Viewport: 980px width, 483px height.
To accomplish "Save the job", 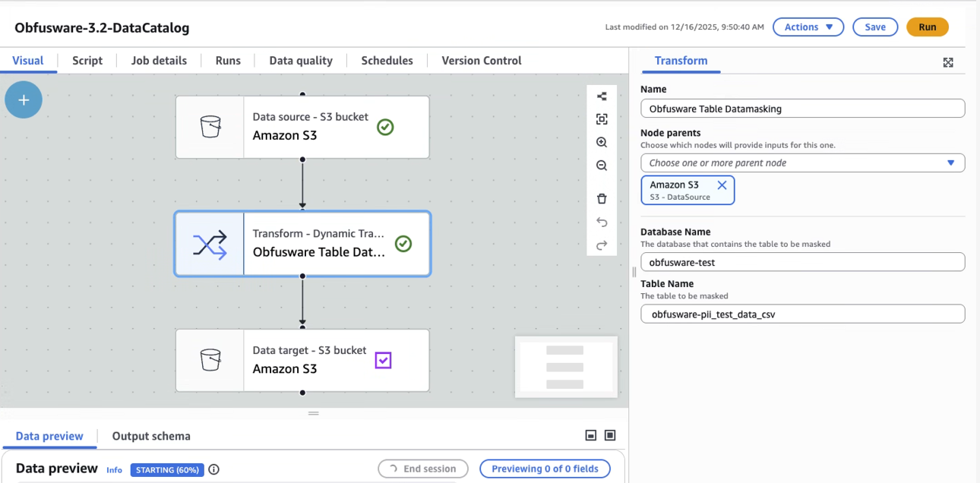I will coord(874,27).
